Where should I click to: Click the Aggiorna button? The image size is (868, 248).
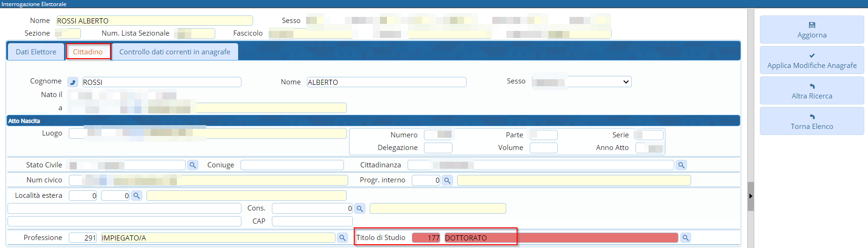coord(811,30)
